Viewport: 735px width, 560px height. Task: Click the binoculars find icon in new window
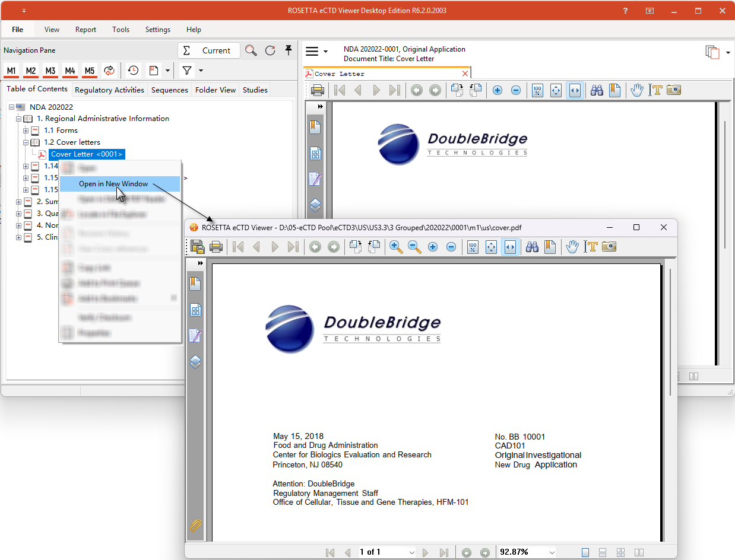(x=532, y=247)
